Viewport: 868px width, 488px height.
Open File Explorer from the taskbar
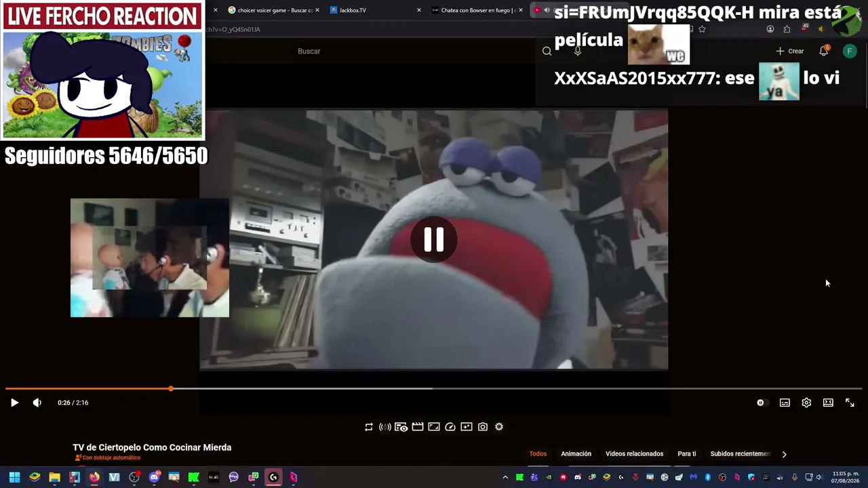coord(54,477)
